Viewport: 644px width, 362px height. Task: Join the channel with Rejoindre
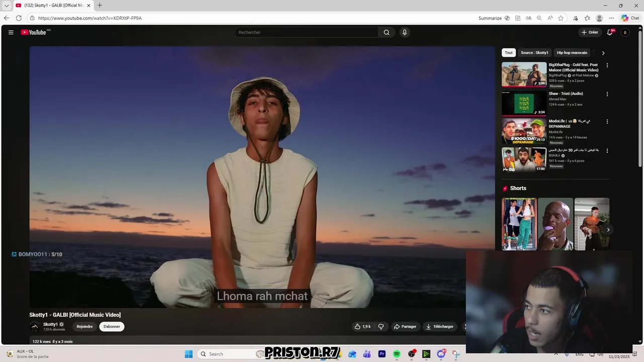coord(85,326)
